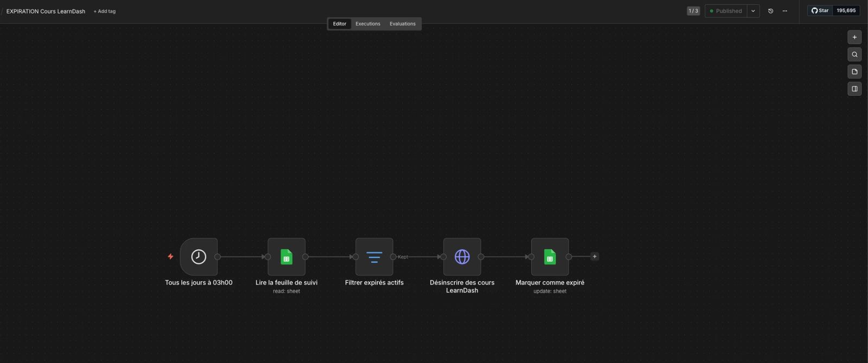Open the schedule trigger clock node

(x=199, y=257)
